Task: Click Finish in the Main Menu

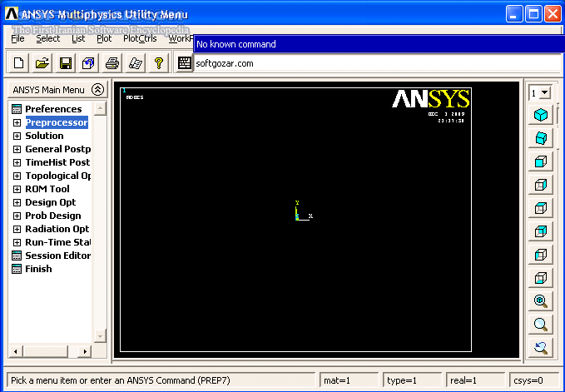Action: [x=38, y=269]
